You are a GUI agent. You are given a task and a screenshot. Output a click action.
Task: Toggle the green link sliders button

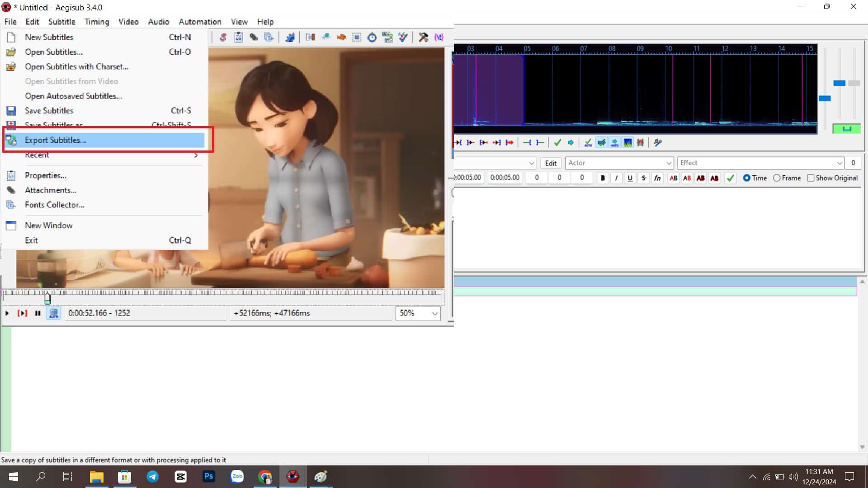tap(847, 129)
